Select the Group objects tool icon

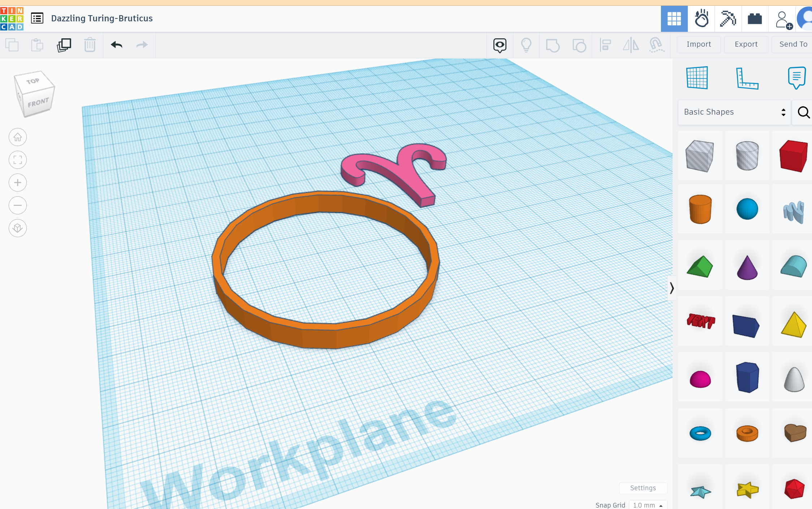pos(553,44)
